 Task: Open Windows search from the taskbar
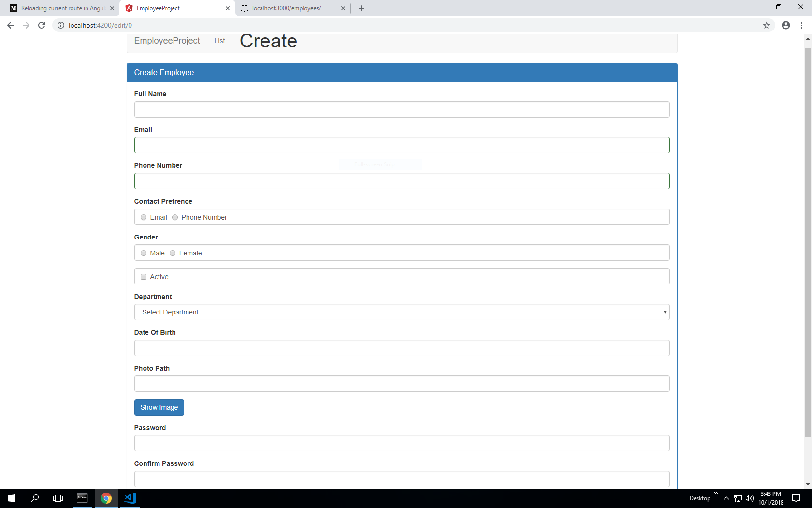pos(34,498)
